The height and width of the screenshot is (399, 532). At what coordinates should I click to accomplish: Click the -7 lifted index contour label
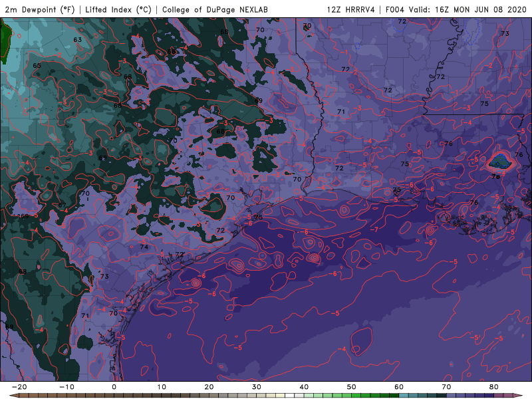pos(374,229)
